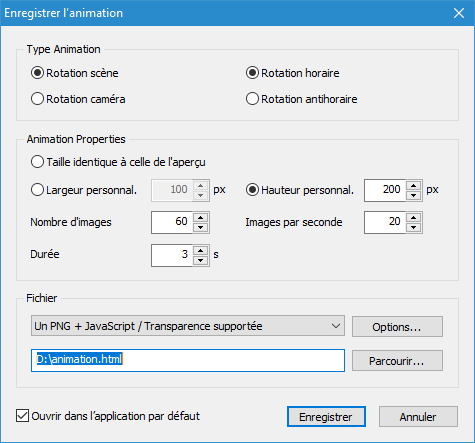Decrease Nombre d'images with down arrow
Screen dimensions: 475x443
coord(200,227)
